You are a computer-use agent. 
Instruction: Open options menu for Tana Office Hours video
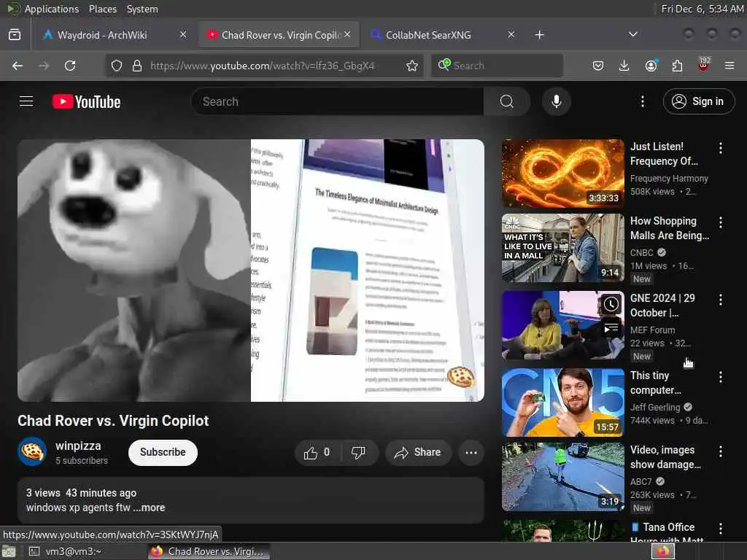[720, 529]
